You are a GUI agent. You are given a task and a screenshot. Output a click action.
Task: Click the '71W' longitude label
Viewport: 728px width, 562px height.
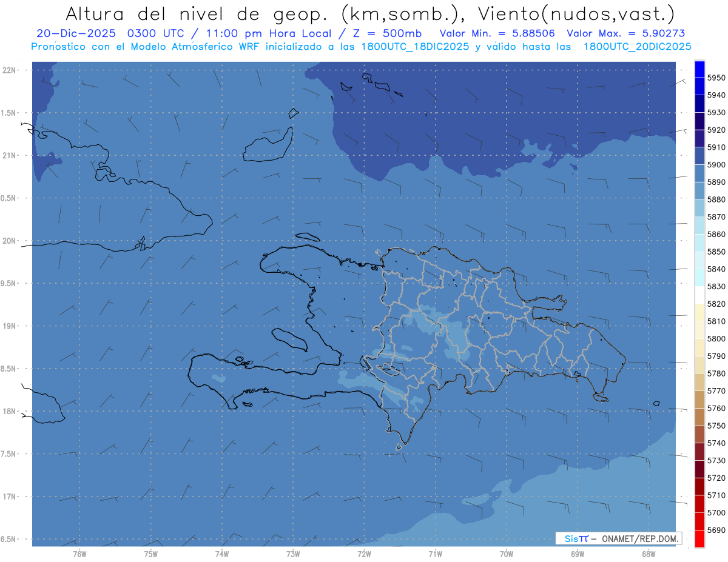(x=435, y=554)
